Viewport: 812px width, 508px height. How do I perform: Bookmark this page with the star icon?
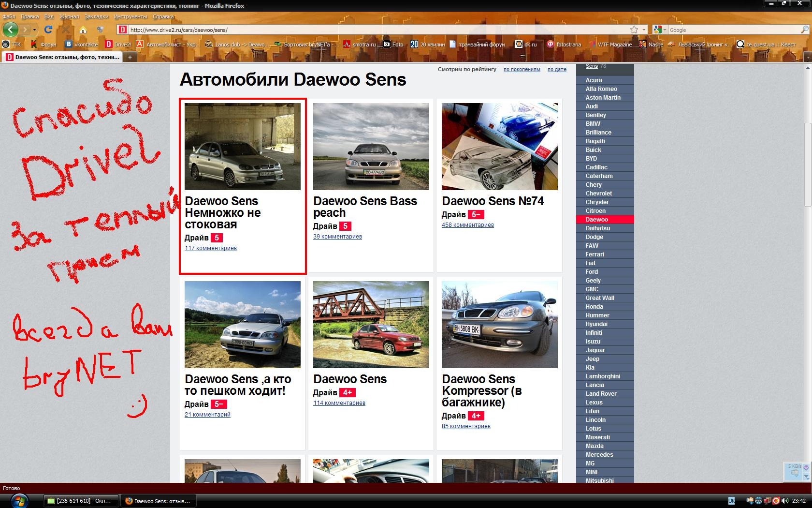click(x=634, y=30)
